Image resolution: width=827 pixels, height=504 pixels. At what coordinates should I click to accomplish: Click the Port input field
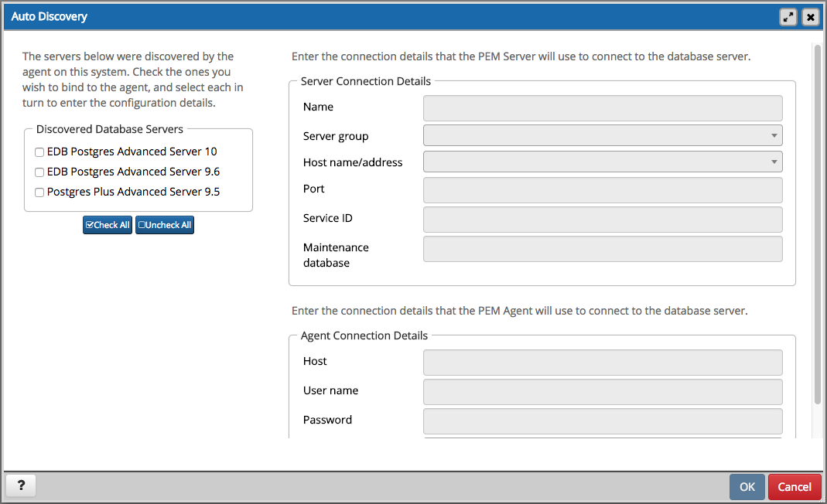(x=603, y=190)
